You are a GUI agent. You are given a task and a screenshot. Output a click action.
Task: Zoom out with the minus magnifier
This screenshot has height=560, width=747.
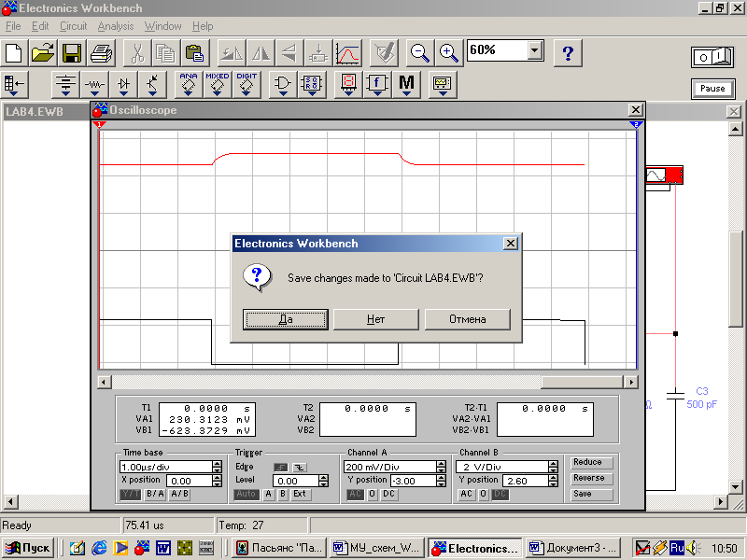(x=419, y=53)
